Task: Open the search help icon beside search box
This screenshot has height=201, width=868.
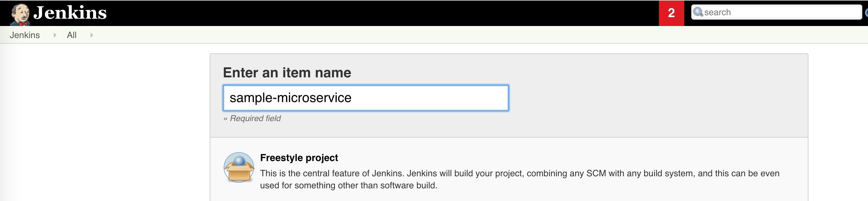Action: click(x=866, y=13)
